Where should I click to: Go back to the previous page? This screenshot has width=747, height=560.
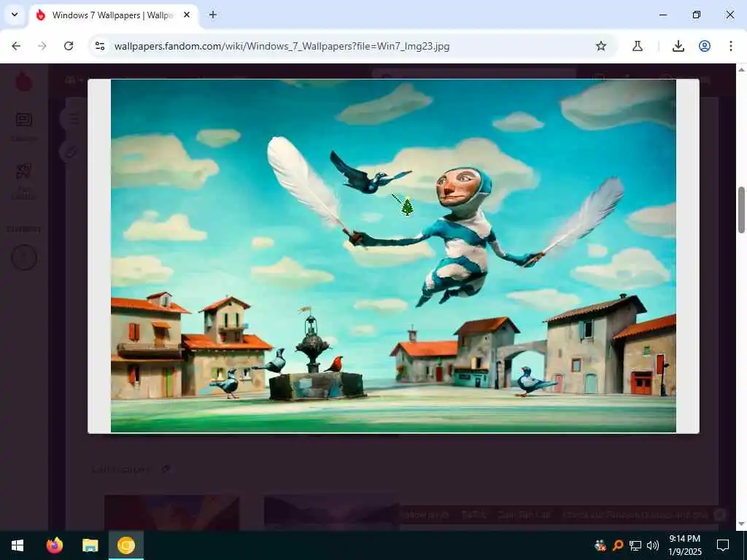16,46
